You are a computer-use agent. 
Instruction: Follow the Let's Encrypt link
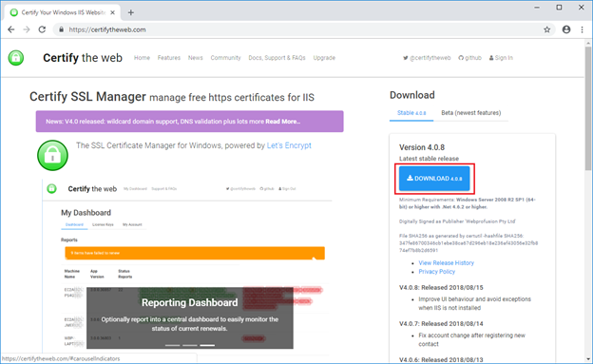point(289,145)
